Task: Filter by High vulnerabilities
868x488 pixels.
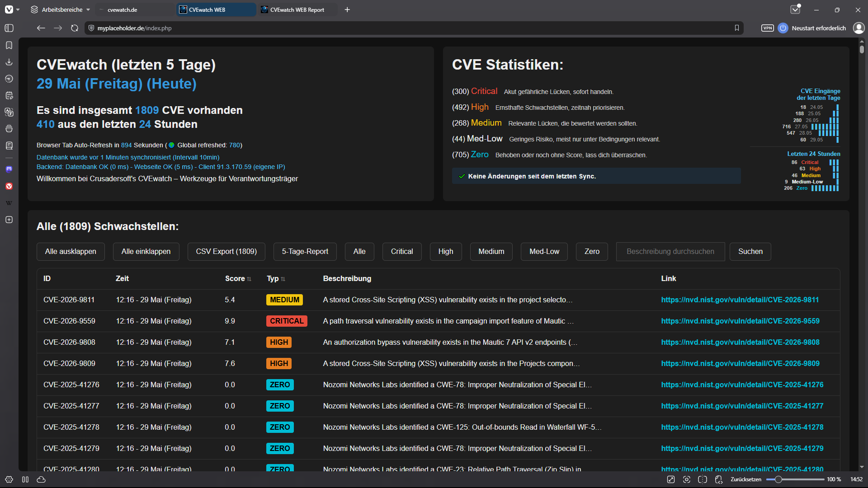Action: (x=446, y=252)
